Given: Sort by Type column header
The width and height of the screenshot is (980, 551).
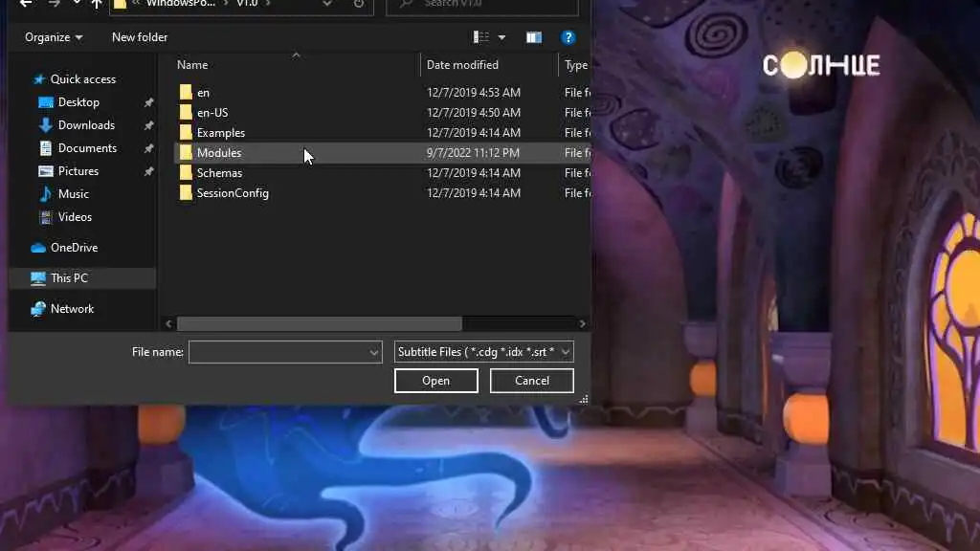Looking at the screenshot, I should click(x=576, y=65).
